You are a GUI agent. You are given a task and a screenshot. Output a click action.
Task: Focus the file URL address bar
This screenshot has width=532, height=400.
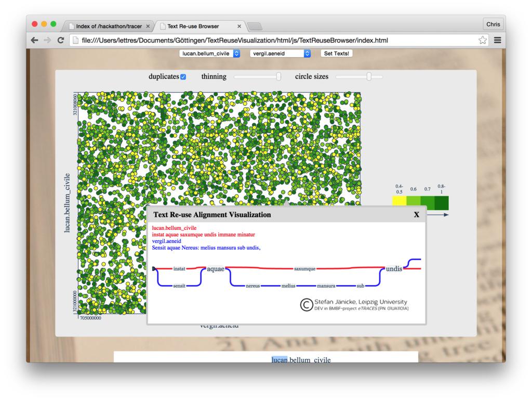point(278,41)
